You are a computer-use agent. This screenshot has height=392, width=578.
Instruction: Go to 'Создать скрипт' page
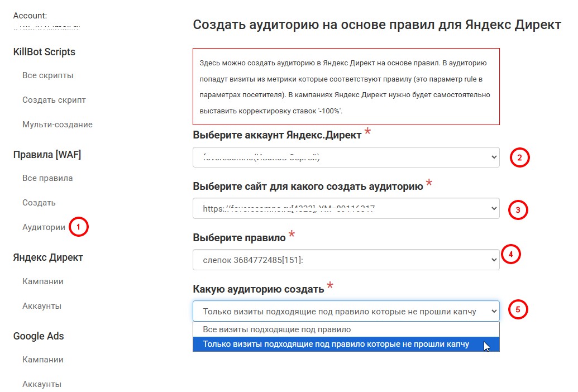[54, 100]
